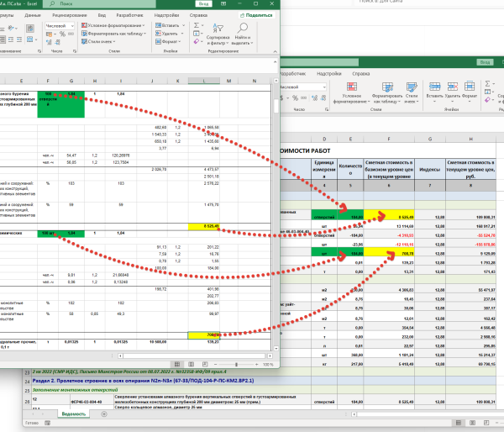The height and width of the screenshot is (432, 504).
Task: Switch to the Рецензирование ribbon tab
Action: [x=68, y=15]
